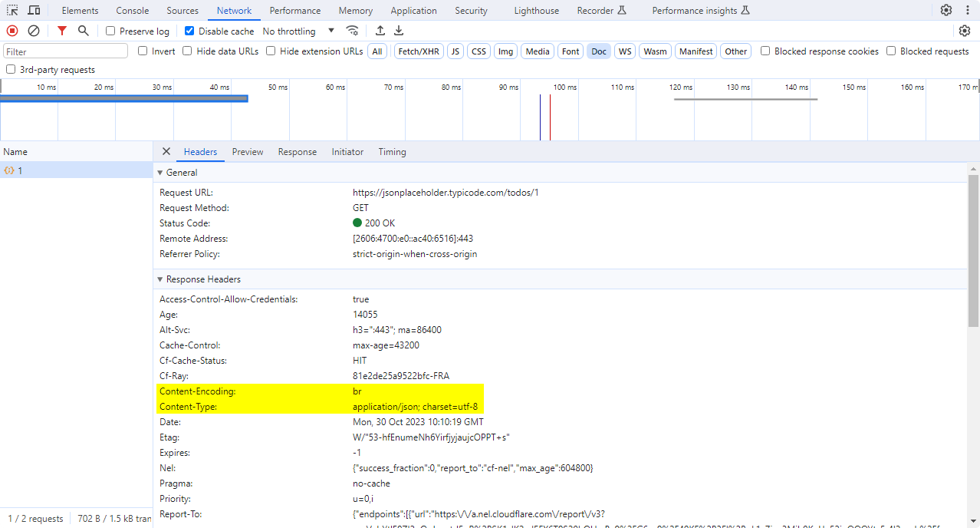Select the Fetch/XHR filter button
Screen dimensions: 980x528
point(419,51)
